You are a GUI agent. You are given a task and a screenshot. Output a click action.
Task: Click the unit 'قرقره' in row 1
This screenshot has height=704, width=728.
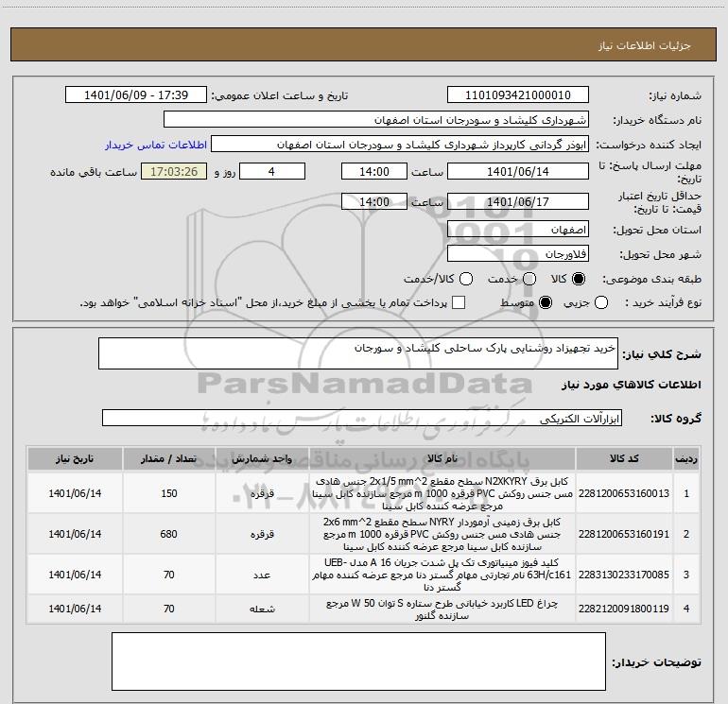tap(262, 493)
